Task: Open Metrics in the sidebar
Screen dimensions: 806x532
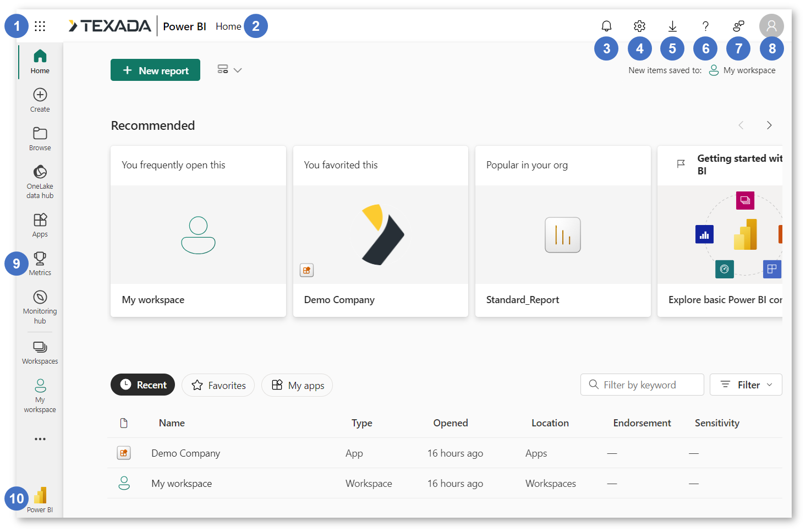Action: click(40, 264)
